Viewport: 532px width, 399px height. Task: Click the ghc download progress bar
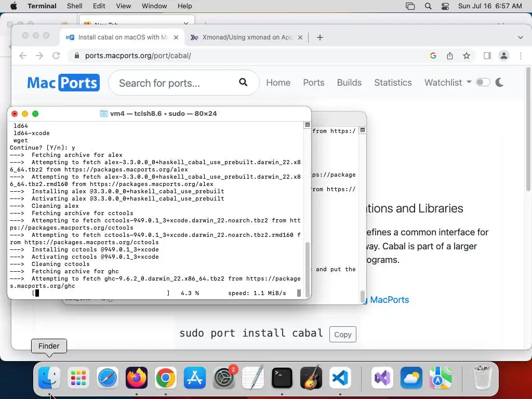pyautogui.click(x=101, y=293)
